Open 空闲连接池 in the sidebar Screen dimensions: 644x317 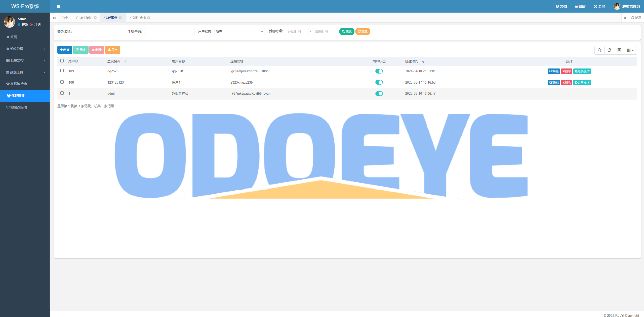[25, 107]
